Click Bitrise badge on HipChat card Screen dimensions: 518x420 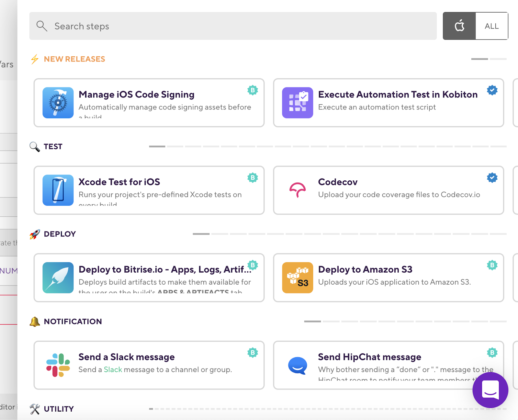click(x=492, y=352)
